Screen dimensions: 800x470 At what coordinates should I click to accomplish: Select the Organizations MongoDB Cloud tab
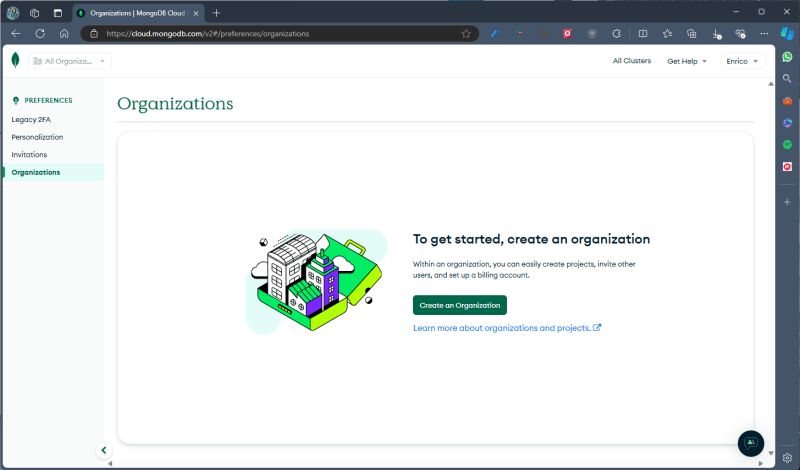point(138,13)
